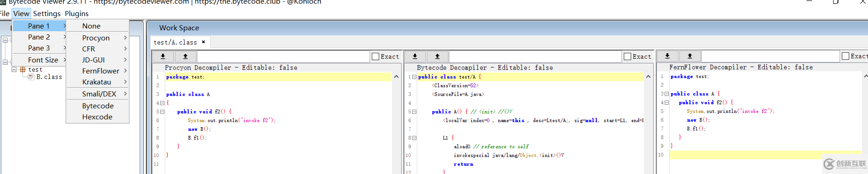Expand the FernFlower submenu
The image size is (868, 174).
(x=97, y=71)
